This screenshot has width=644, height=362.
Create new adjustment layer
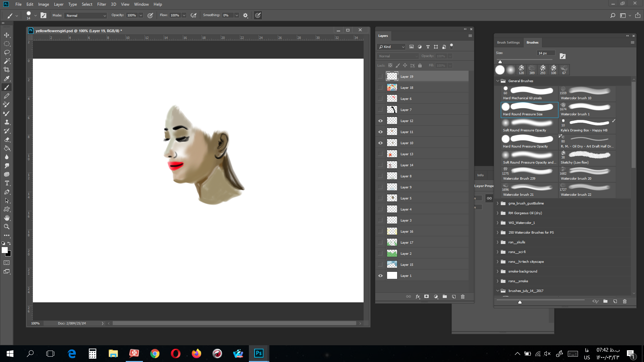[x=436, y=297]
